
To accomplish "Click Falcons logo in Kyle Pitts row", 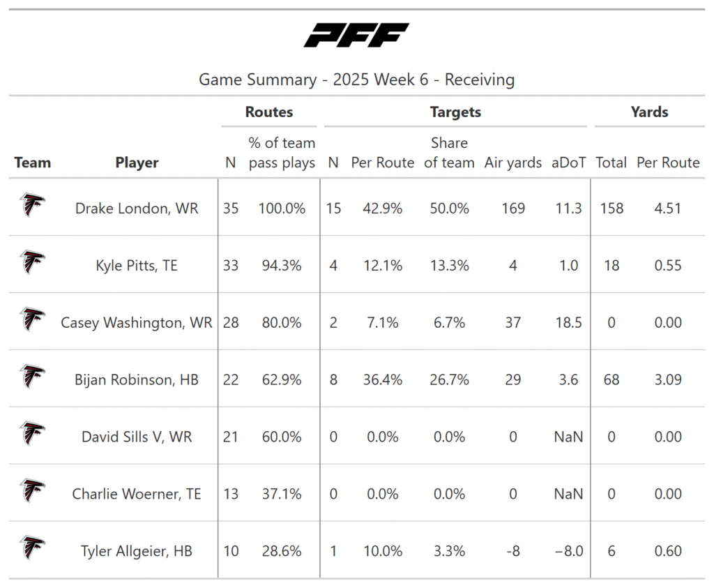I will (32, 263).
